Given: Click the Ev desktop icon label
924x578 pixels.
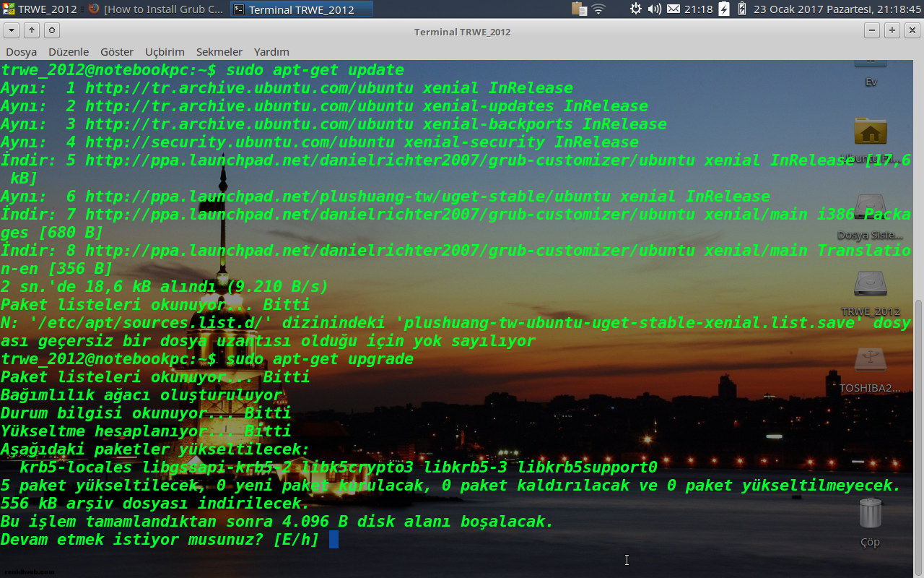Looking at the screenshot, I should coord(871,82).
